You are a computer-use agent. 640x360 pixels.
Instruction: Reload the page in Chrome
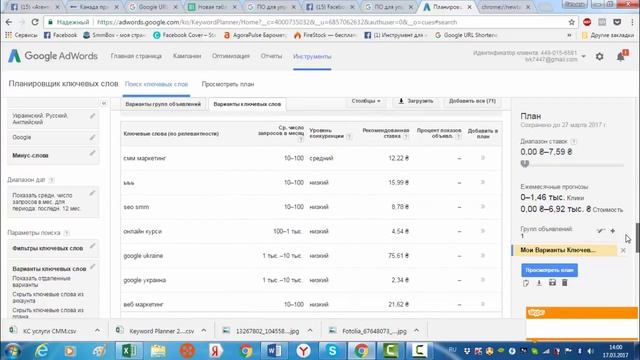(35, 22)
